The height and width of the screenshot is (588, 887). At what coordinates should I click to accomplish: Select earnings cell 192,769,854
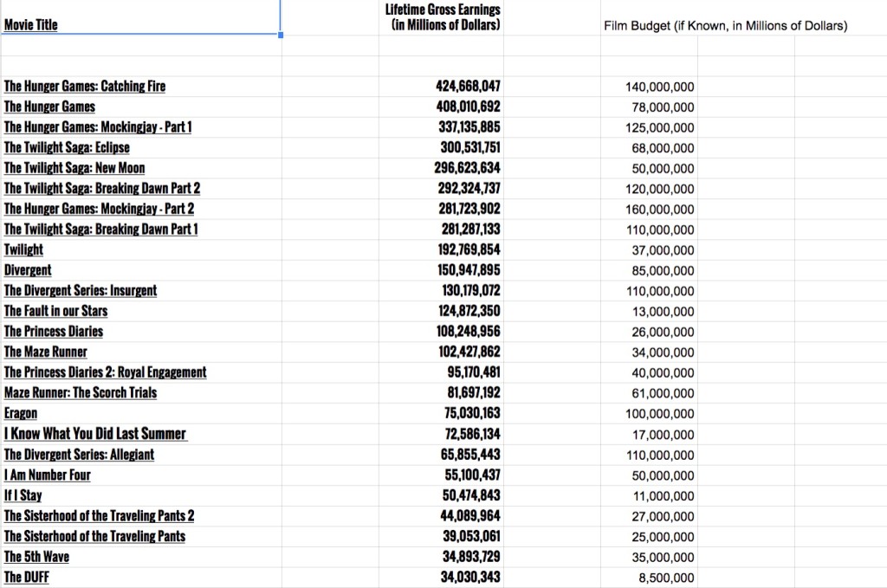click(x=441, y=249)
